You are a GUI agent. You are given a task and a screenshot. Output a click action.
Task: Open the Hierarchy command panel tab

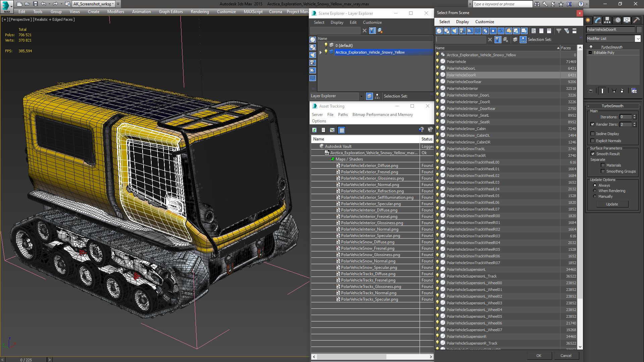click(x=607, y=20)
